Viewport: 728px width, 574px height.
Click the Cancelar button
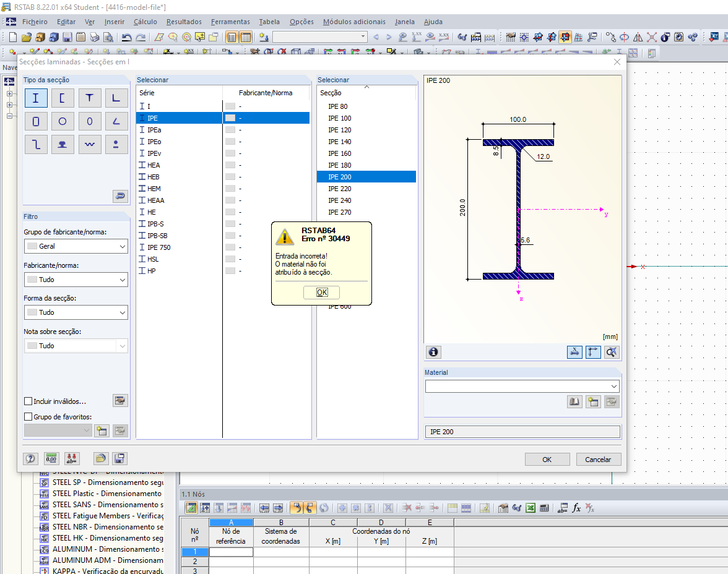point(598,460)
